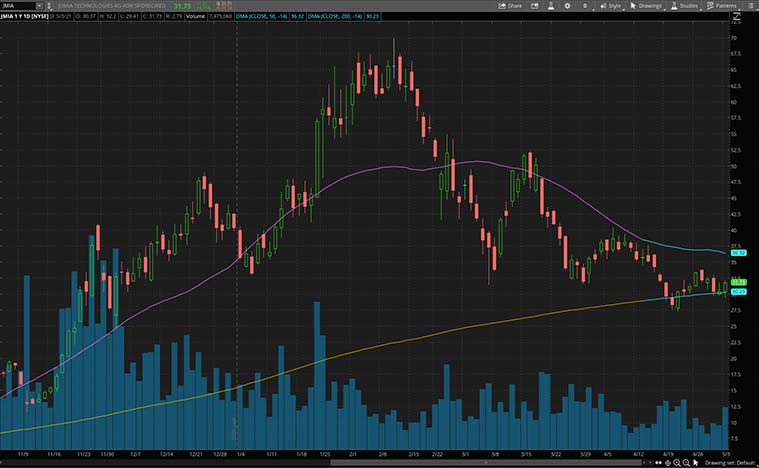759x468 pixels.
Task: Open chart settings gear icon
Action: coord(567,6)
